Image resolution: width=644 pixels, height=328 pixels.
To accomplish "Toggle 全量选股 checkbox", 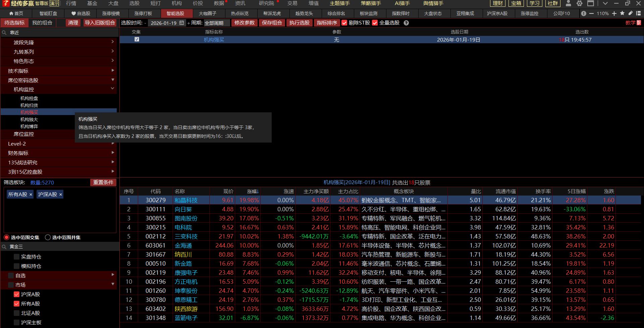I will 375,23.
